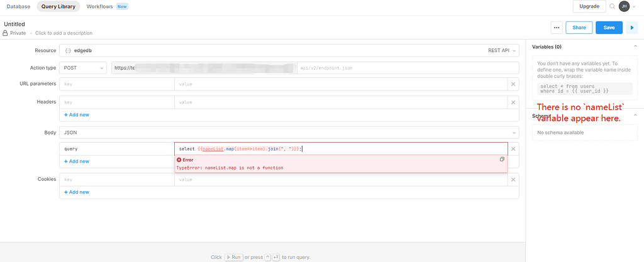Screen dimensions: 644x262
Task: Open the edgedb Resource dropdown
Action: (289, 50)
